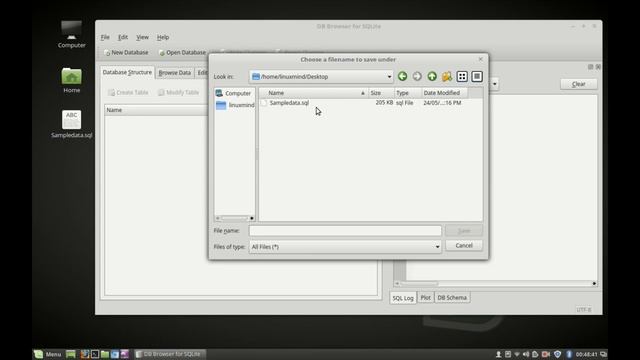
Task: Click the disabled Save button
Action: coord(464,231)
